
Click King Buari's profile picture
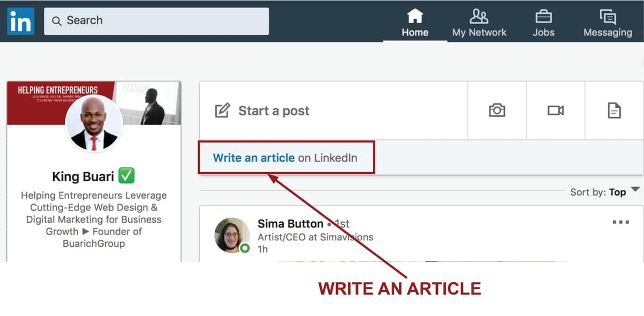(x=94, y=123)
